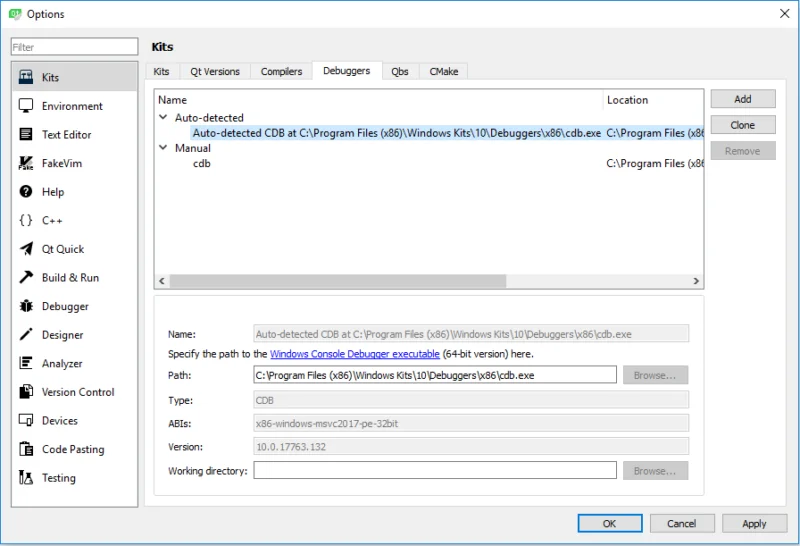Open the Designer pencil icon
Image resolution: width=800 pixels, height=546 pixels.
click(x=26, y=335)
